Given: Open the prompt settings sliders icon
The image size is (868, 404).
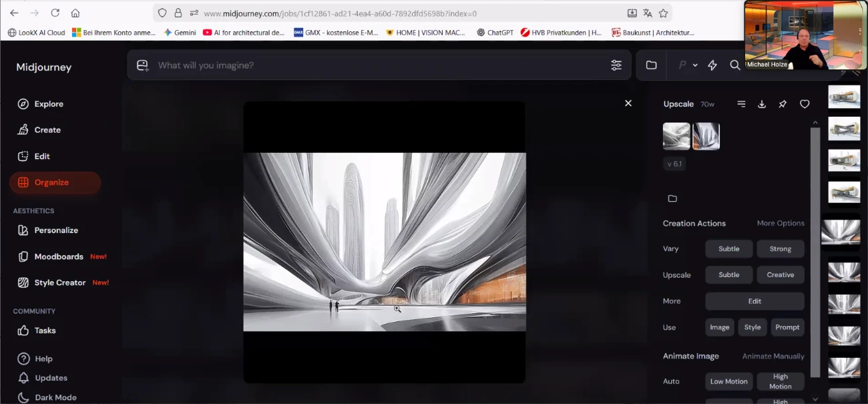Looking at the screenshot, I should (616, 65).
